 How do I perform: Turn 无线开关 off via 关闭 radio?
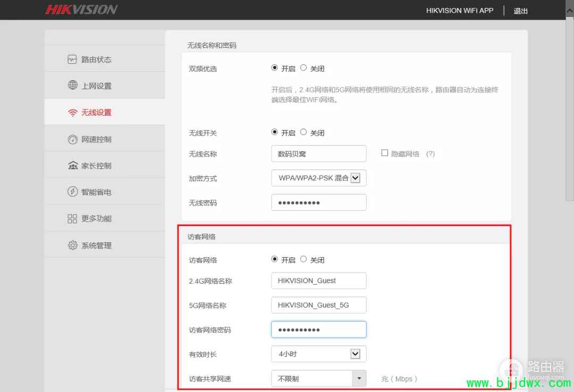coord(303,132)
